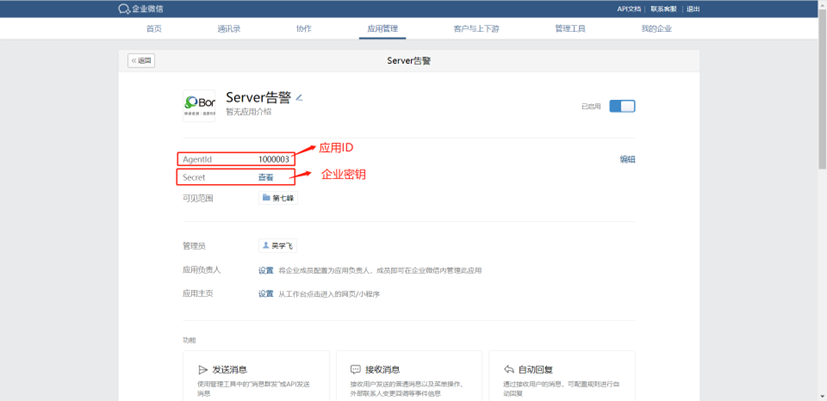Click the Server告警 app logo image
827x401 pixels.
pos(199,104)
